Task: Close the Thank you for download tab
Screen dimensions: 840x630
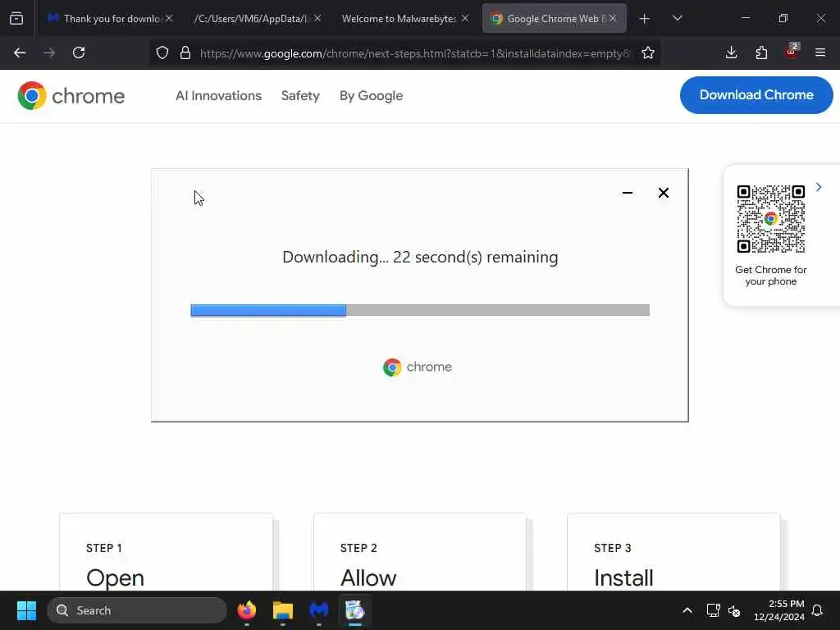Action: (x=169, y=18)
